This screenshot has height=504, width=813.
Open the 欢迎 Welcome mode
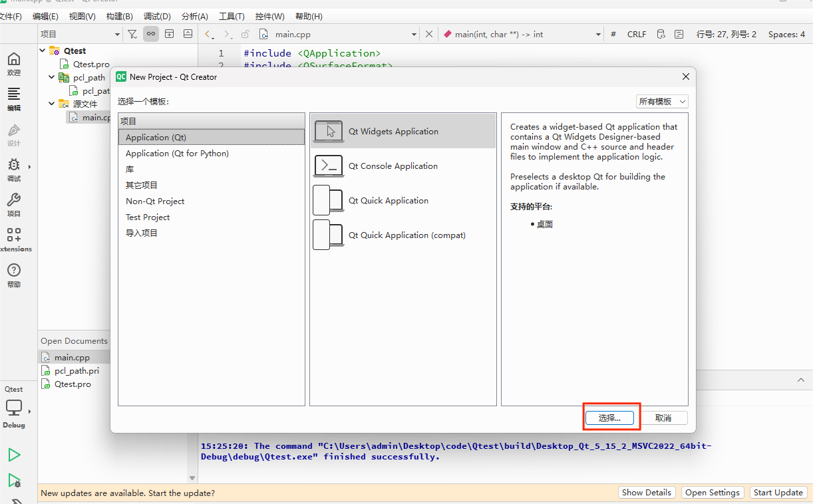pyautogui.click(x=13, y=64)
